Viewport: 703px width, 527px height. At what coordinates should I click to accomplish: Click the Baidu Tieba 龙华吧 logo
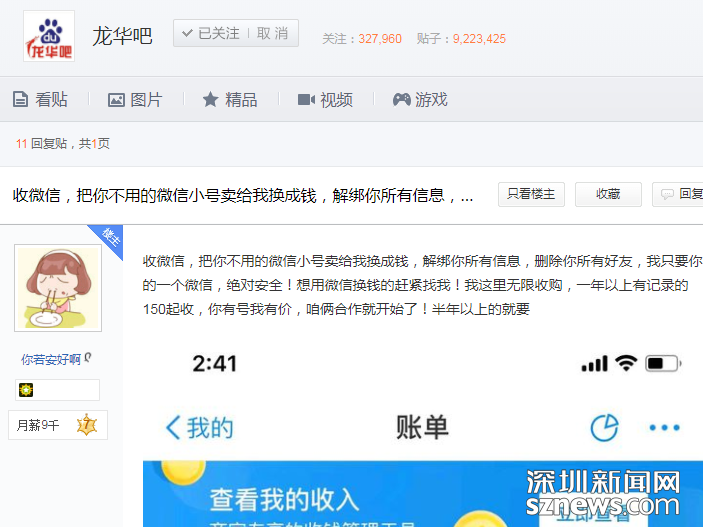49,36
